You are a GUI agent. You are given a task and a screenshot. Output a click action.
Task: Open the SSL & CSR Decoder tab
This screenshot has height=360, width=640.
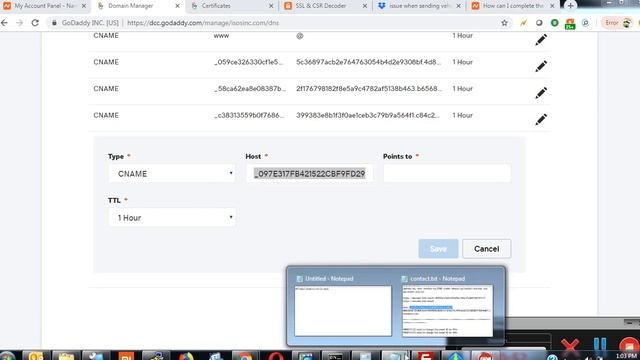pos(324,6)
